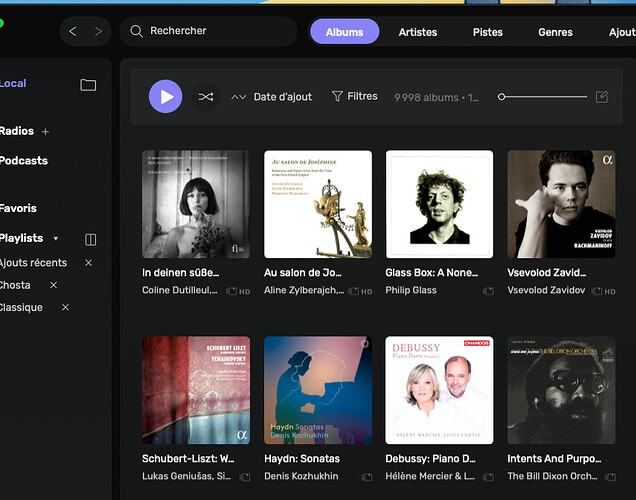Toggle sort order arrows

coord(238,97)
